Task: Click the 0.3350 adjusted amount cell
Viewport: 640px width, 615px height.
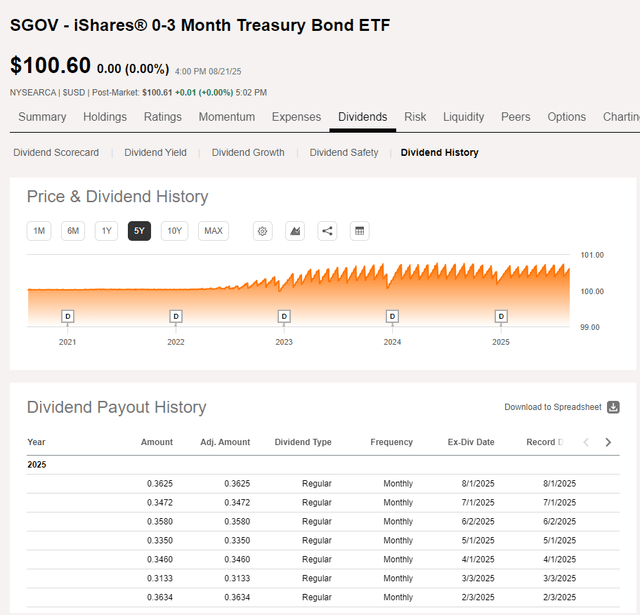Action: click(237, 540)
